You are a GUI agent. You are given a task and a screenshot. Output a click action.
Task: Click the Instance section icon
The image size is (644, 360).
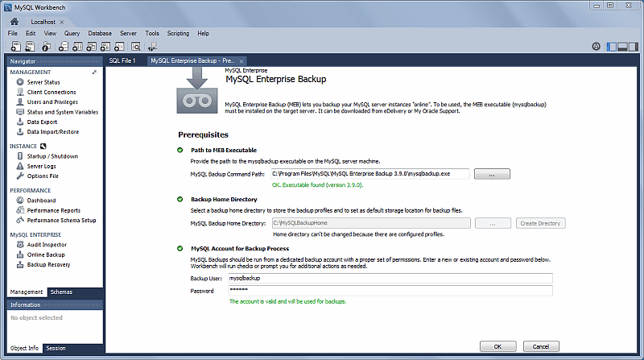point(43,146)
